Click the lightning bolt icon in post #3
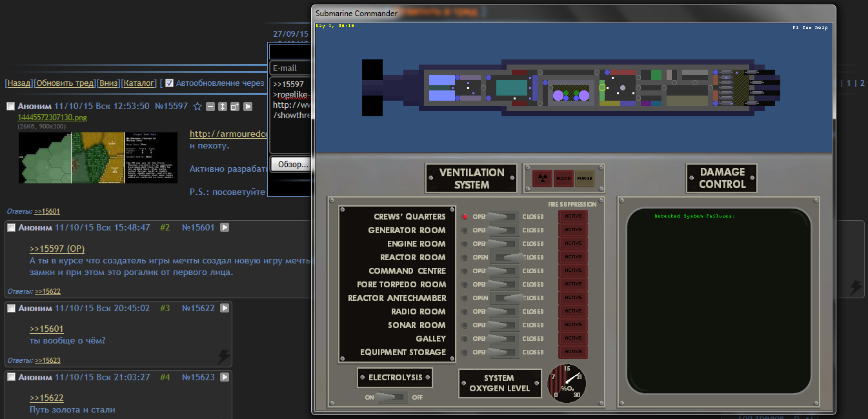Viewport: 868px width, 419px height. point(223,356)
